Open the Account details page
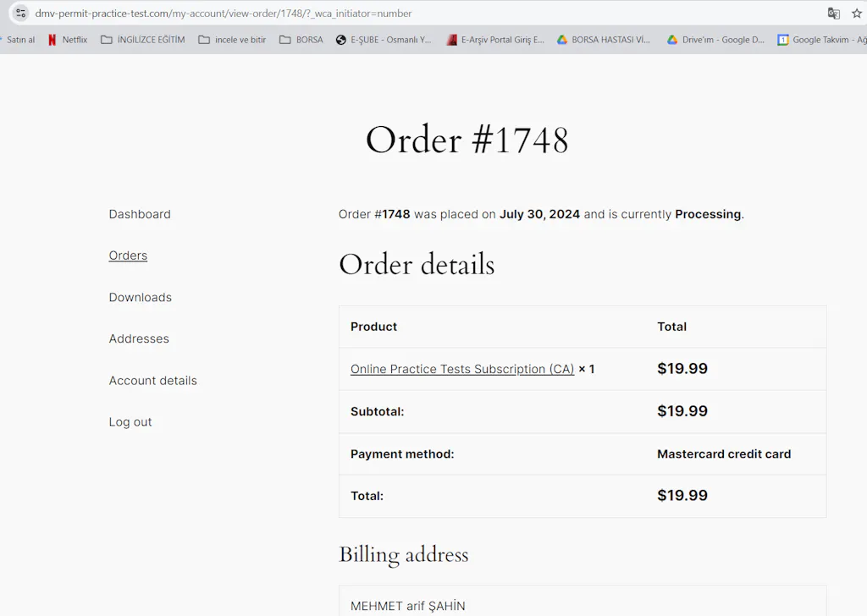This screenshot has width=867, height=616. 152,381
